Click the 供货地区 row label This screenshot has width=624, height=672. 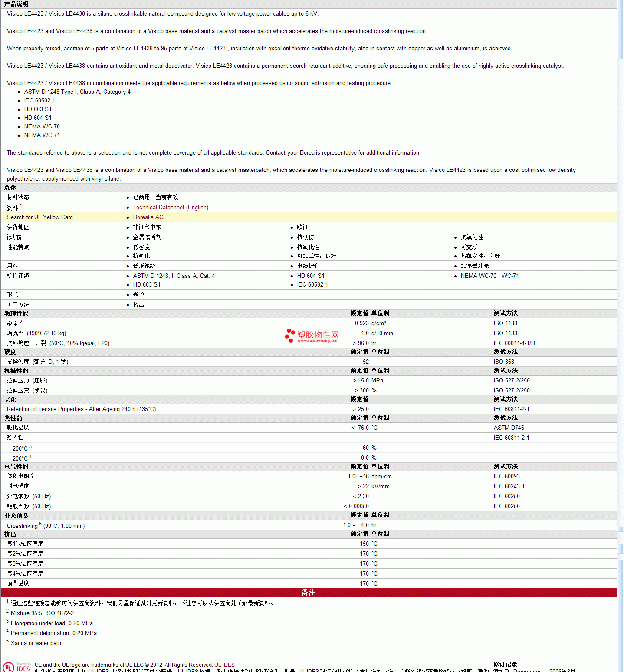pyautogui.click(x=18, y=227)
